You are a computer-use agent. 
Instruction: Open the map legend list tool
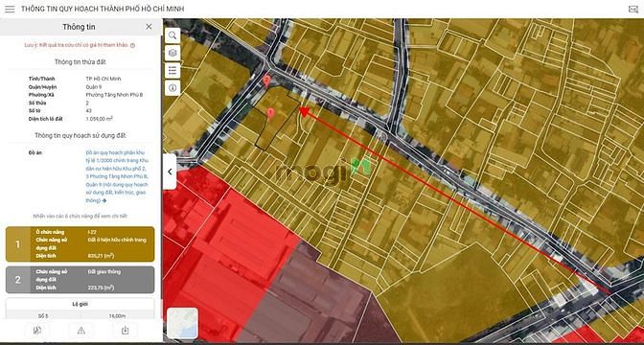[x=172, y=71]
